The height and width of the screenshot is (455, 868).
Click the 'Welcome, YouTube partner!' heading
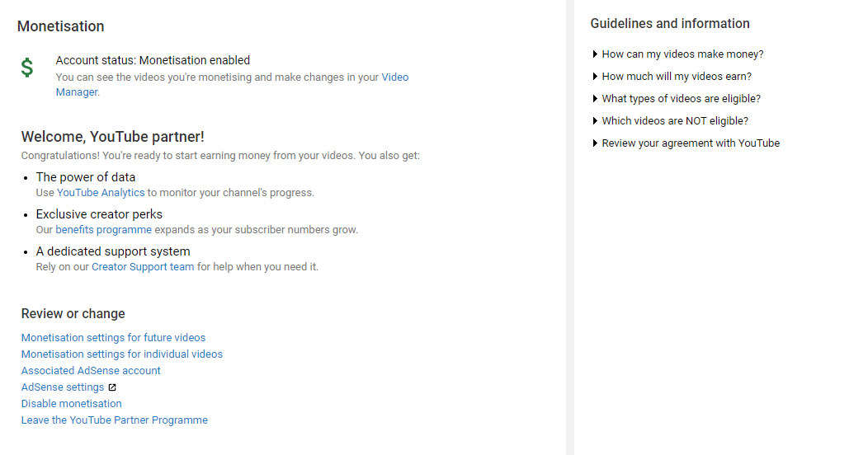click(113, 137)
